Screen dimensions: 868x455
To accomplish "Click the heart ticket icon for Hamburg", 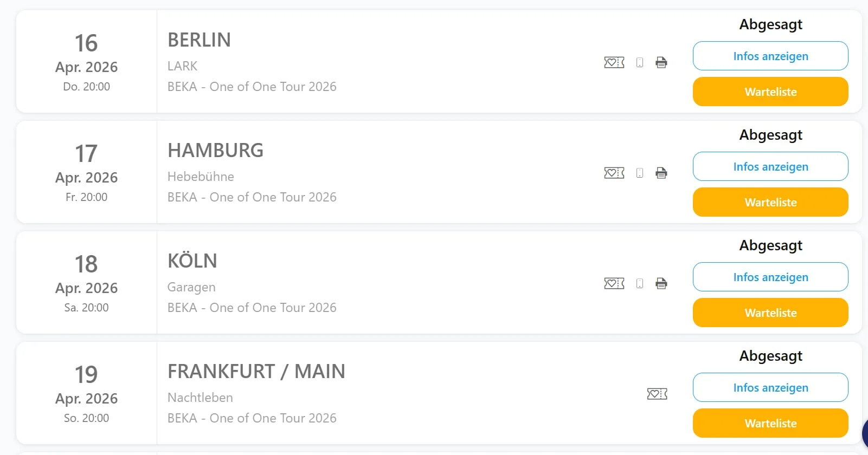I will [x=614, y=173].
